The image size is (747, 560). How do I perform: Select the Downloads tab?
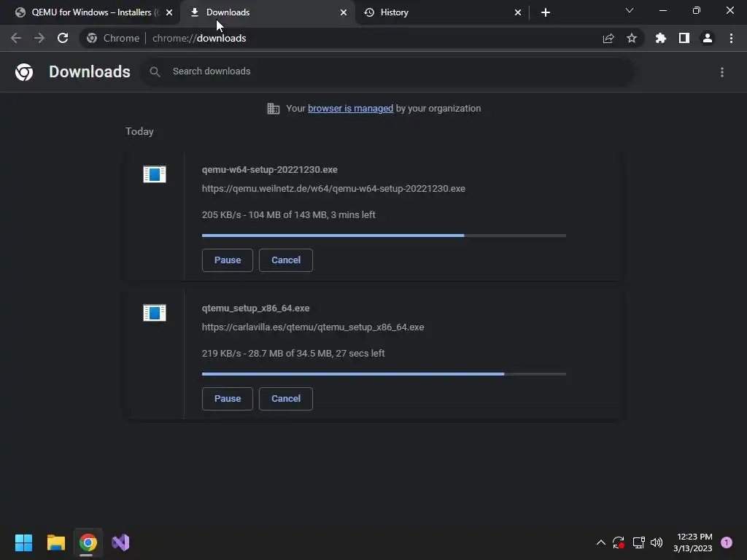pyautogui.click(x=267, y=12)
